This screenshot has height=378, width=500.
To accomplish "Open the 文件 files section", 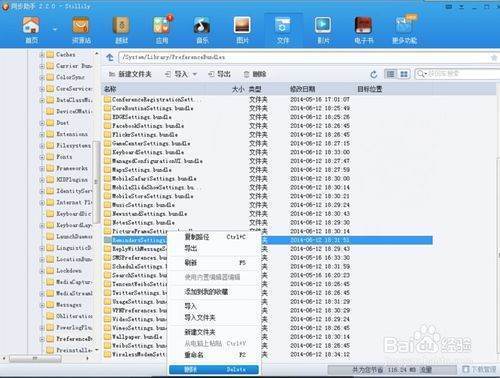I will [283, 30].
